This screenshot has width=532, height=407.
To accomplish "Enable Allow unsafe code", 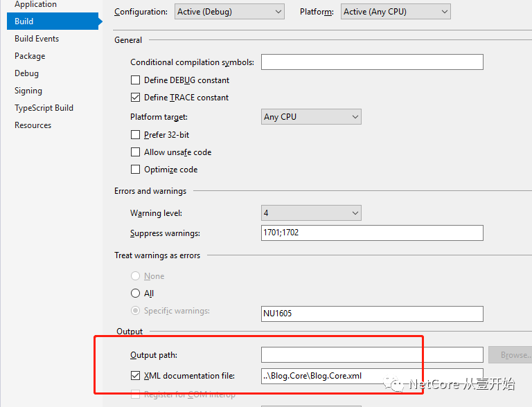I will [135, 152].
